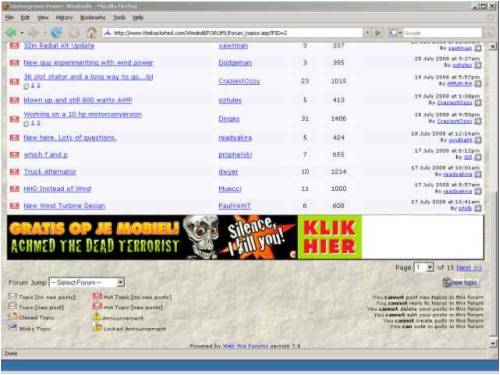This screenshot has width=500, height=375.
Task: Open the Next page link
Action: [469, 268]
